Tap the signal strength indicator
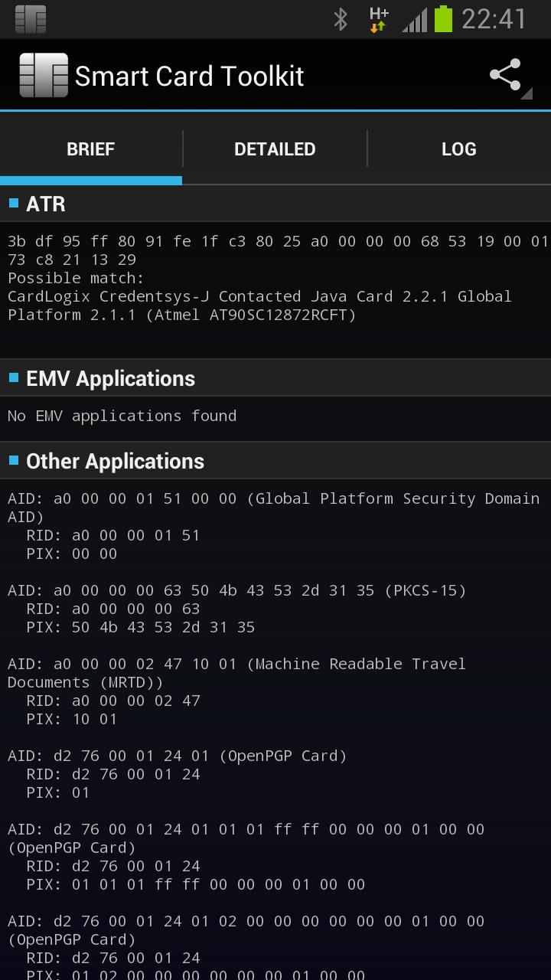 tap(413, 19)
